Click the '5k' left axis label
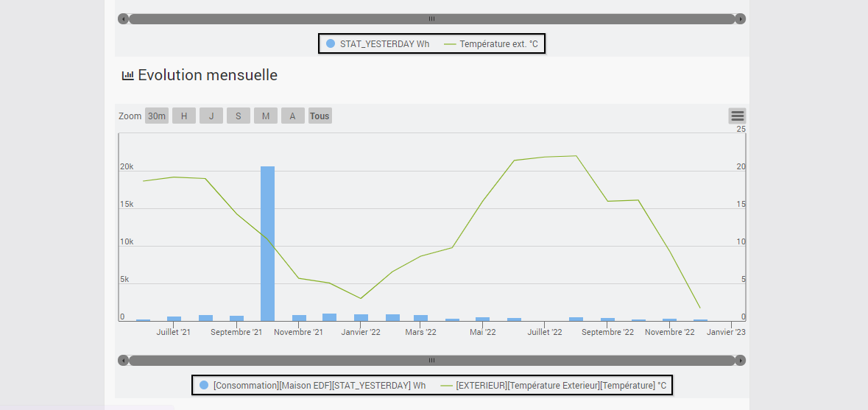The width and height of the screenshot is (868, 410). (124, 280)
